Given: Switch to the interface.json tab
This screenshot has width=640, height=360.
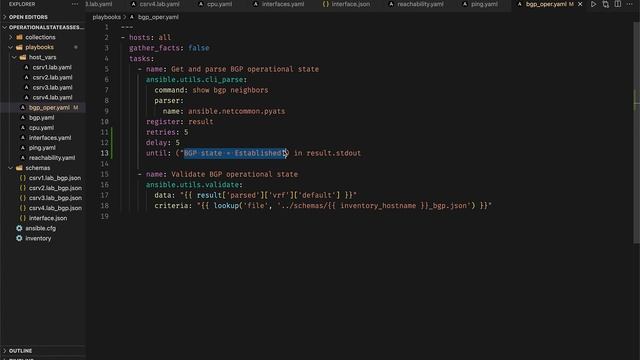Looking at the screenshot, I should point(350,4).
